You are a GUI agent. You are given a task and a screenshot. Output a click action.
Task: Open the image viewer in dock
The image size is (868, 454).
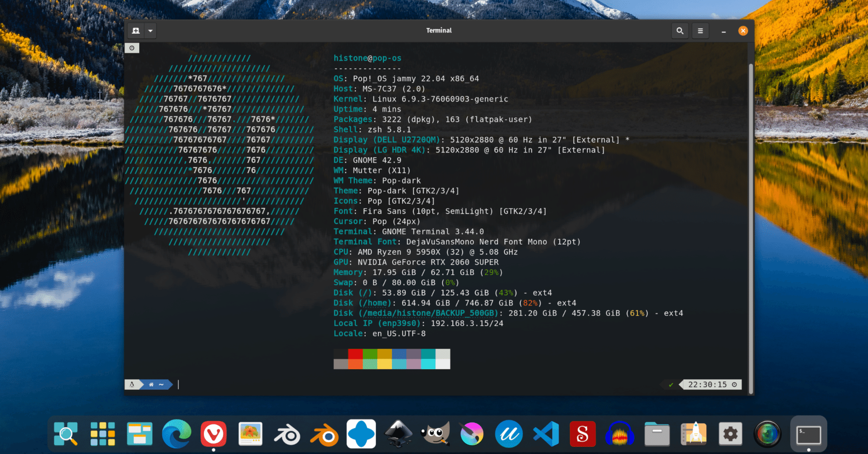coord(251,434)
